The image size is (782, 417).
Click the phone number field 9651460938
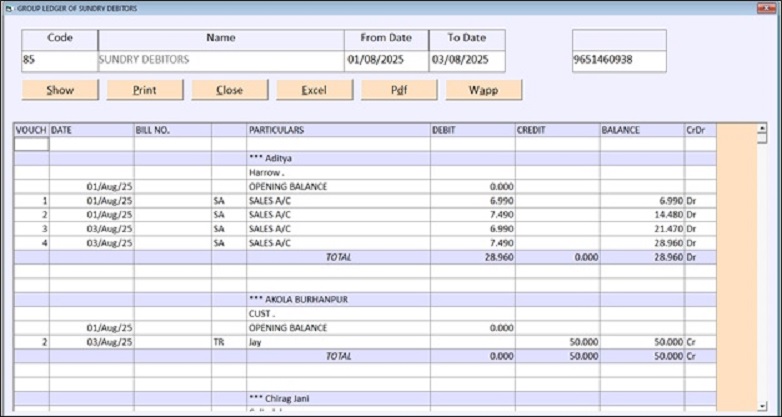[619, 61]
